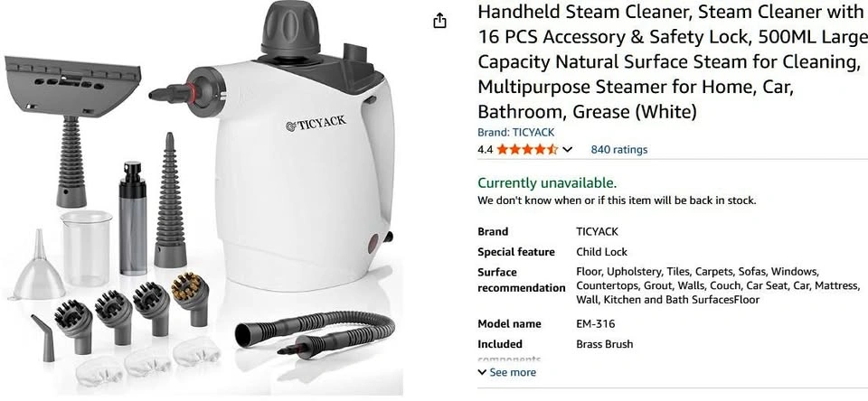Click the TICYACK logo on the steamer body
Viewport: 868px width, 401px height.
(x=316, y=123)
